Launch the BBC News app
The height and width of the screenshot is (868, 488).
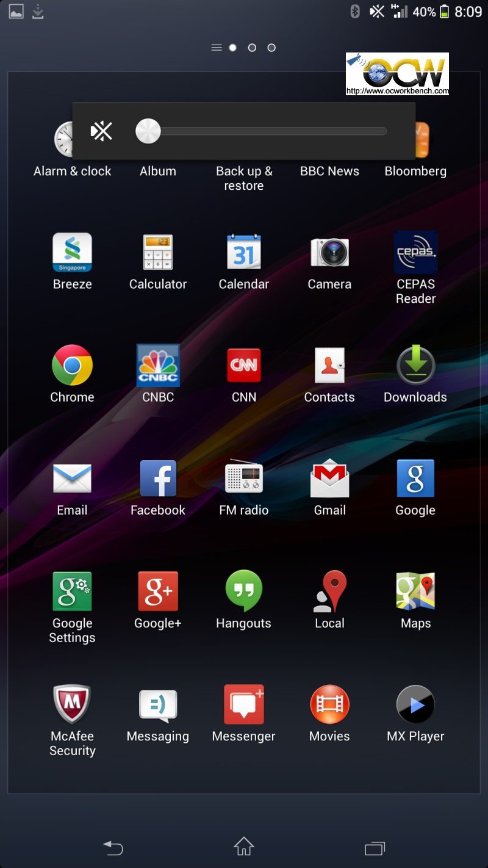(x=329, y=171)
